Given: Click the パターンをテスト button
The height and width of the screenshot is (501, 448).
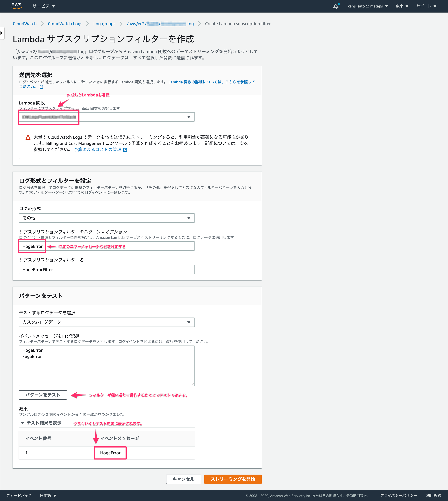Looking at the screenshot, I should (43, 395).
